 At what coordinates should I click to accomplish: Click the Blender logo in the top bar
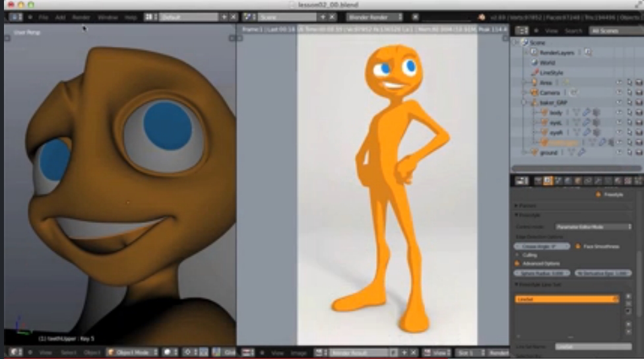482,17
